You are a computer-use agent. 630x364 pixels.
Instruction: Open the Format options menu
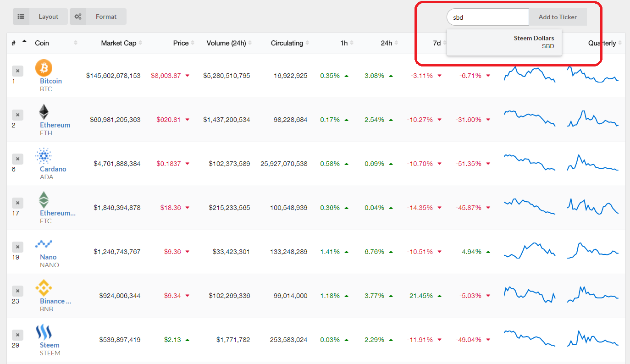pyautogui.click(x=98, y=17)
